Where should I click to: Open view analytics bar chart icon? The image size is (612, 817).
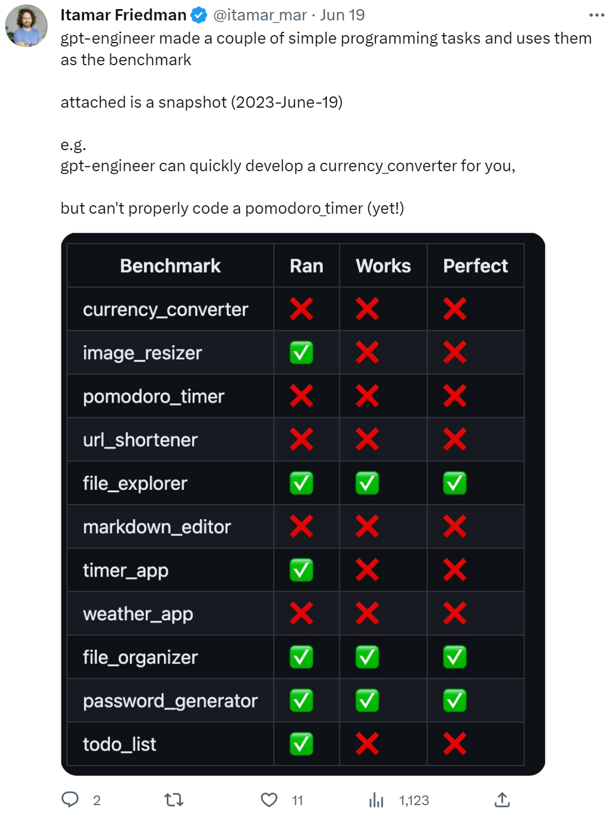[x=376, y=800]
